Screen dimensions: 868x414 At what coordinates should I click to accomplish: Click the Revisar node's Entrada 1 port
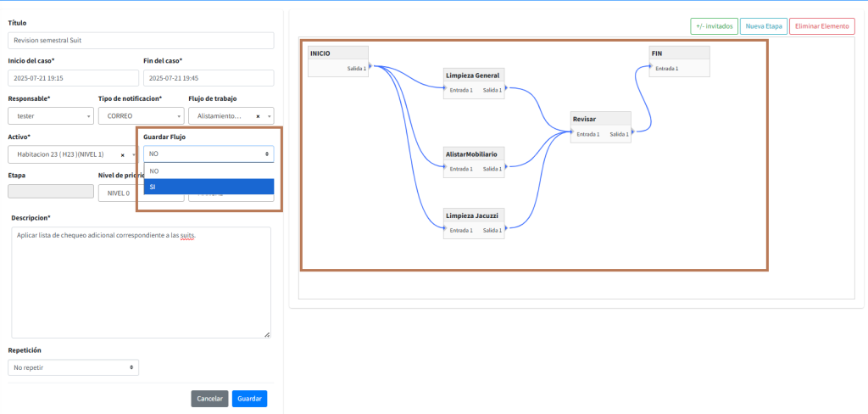pyautogui.click(x=571, y=133)
